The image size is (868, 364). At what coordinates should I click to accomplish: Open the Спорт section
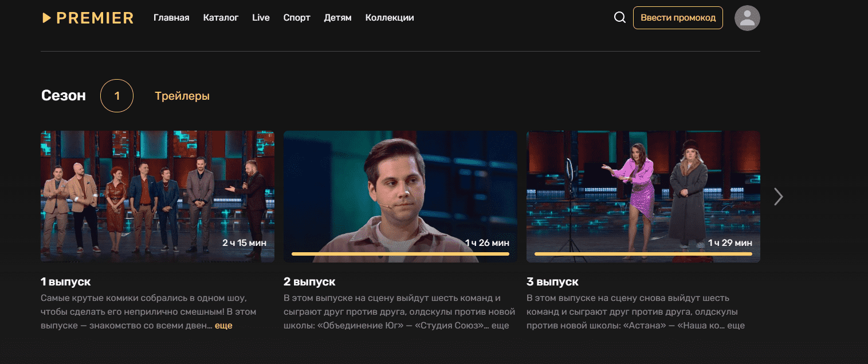tap(297, 18)
